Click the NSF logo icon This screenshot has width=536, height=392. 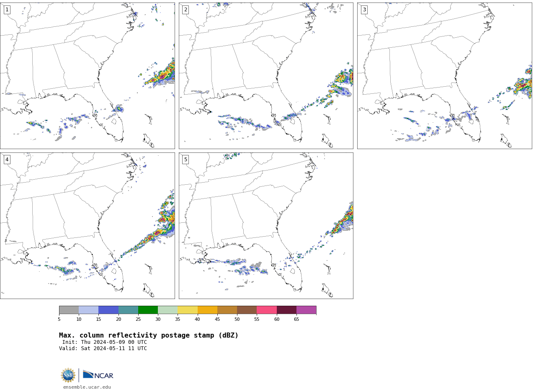point(68,375)
